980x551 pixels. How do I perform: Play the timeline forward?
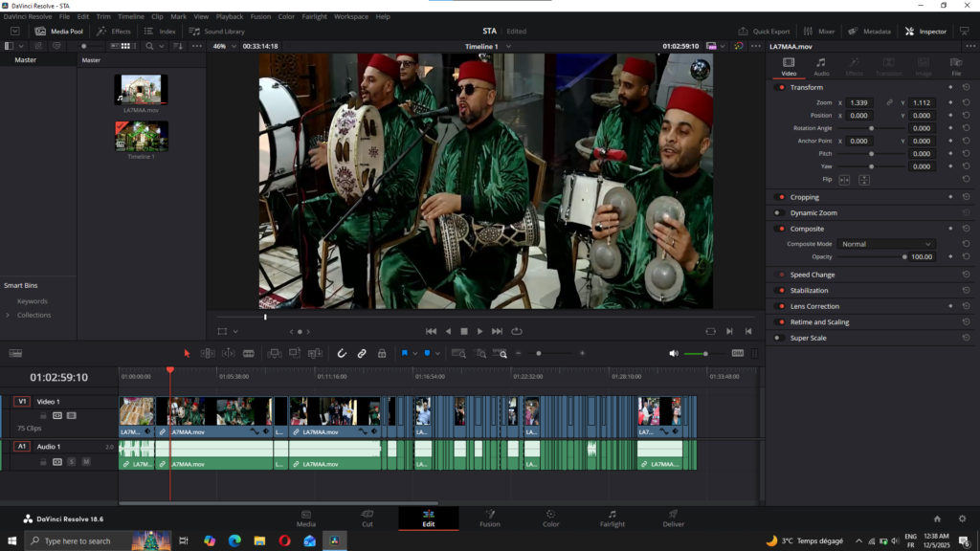point(480,331)
